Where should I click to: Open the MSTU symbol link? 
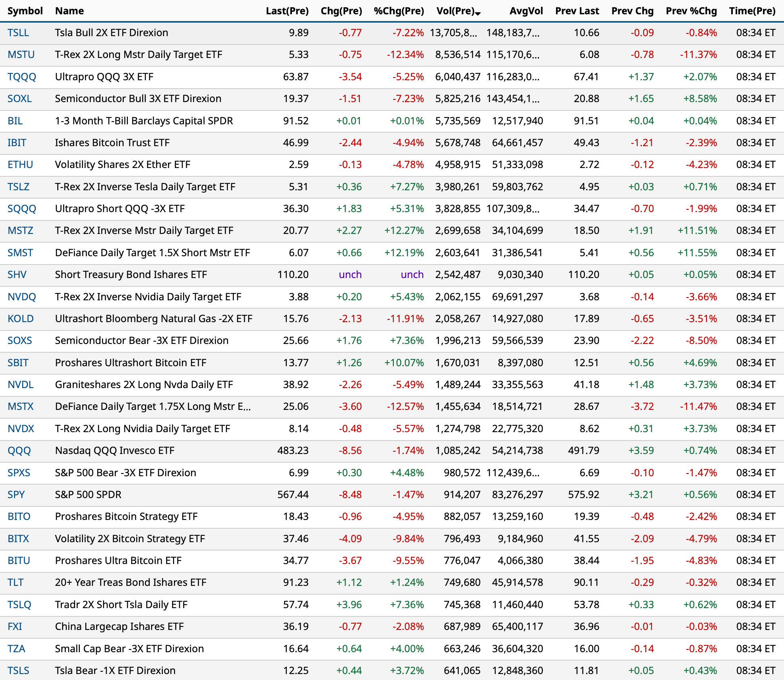click(x=21, y=54)
